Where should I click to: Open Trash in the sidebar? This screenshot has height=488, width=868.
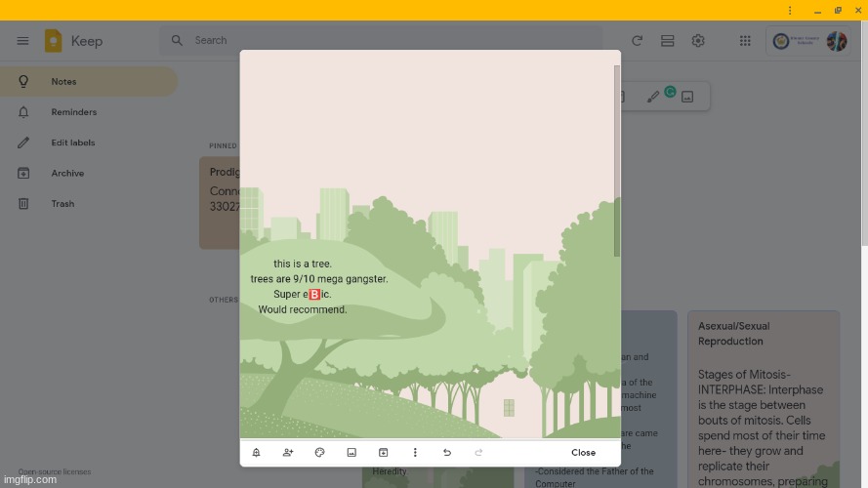click(89, 204)
